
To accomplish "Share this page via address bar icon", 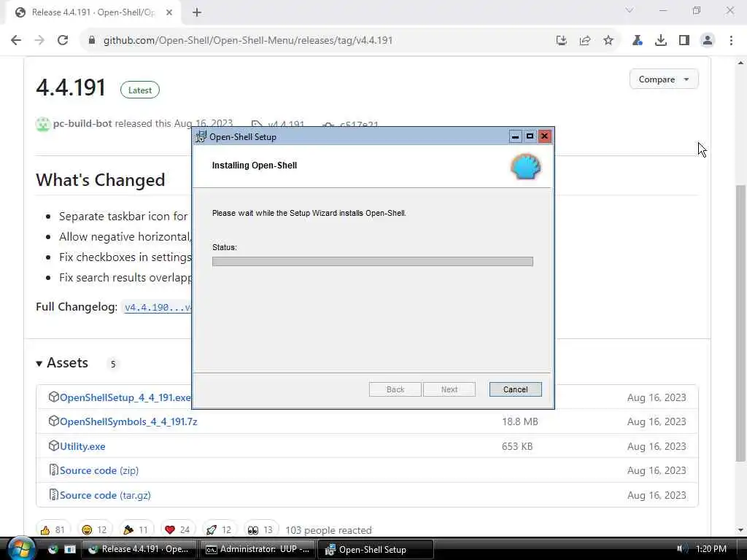I will coord(585,41).
